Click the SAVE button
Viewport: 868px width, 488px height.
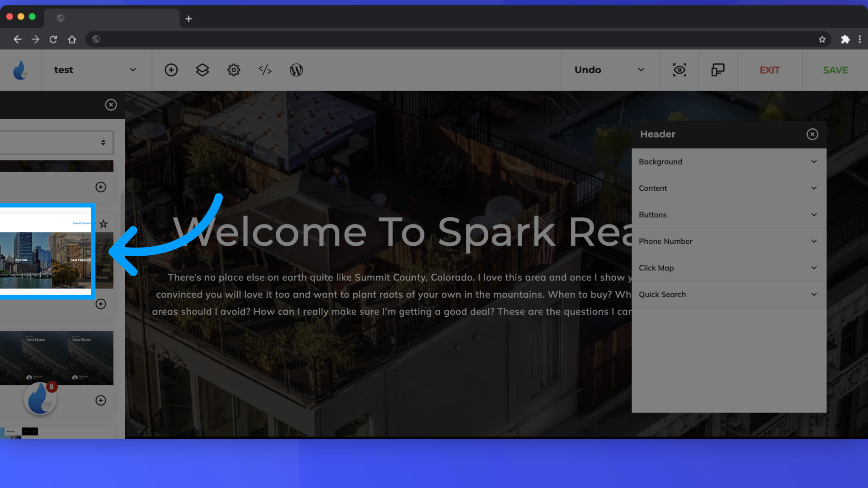836,70
